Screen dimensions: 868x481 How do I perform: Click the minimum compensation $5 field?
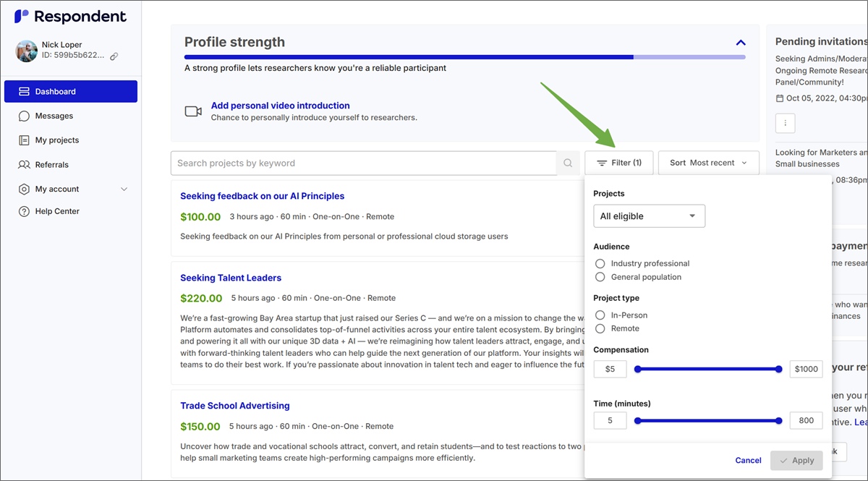610,369
